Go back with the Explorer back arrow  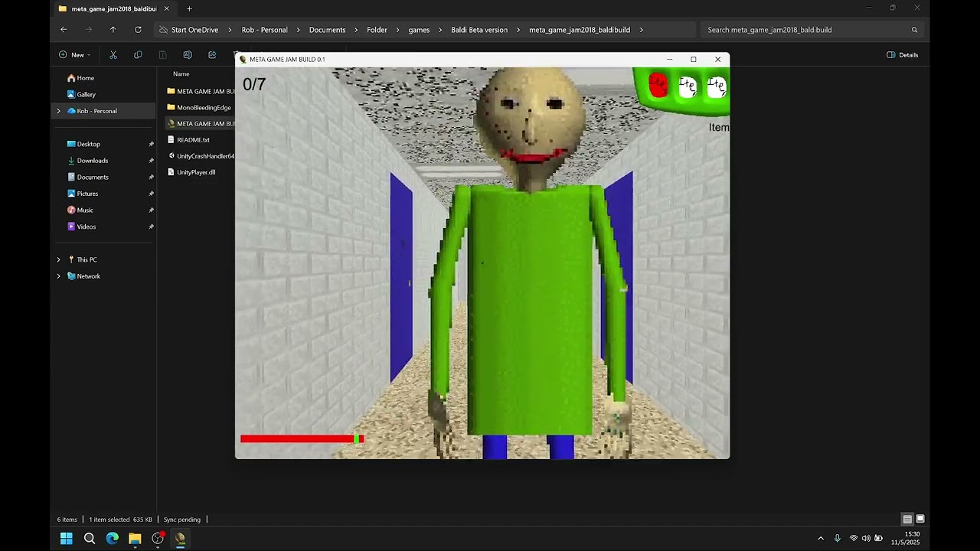click(64, 30)
